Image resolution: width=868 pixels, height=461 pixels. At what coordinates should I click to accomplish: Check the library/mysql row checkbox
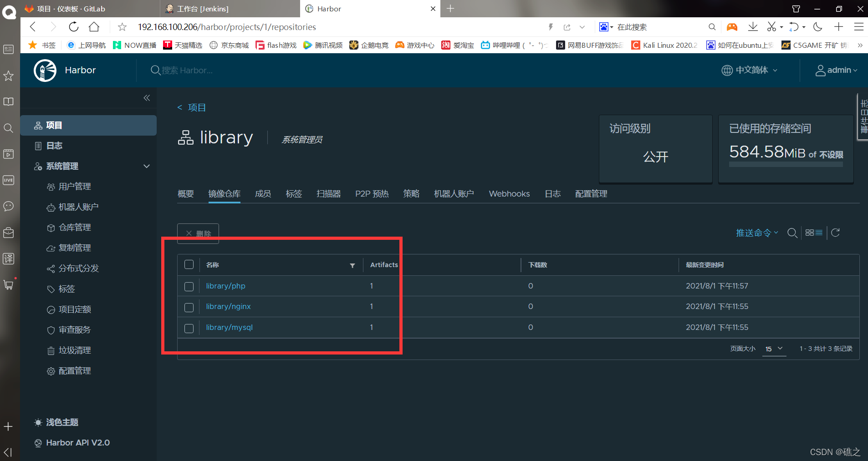(189, 328)
